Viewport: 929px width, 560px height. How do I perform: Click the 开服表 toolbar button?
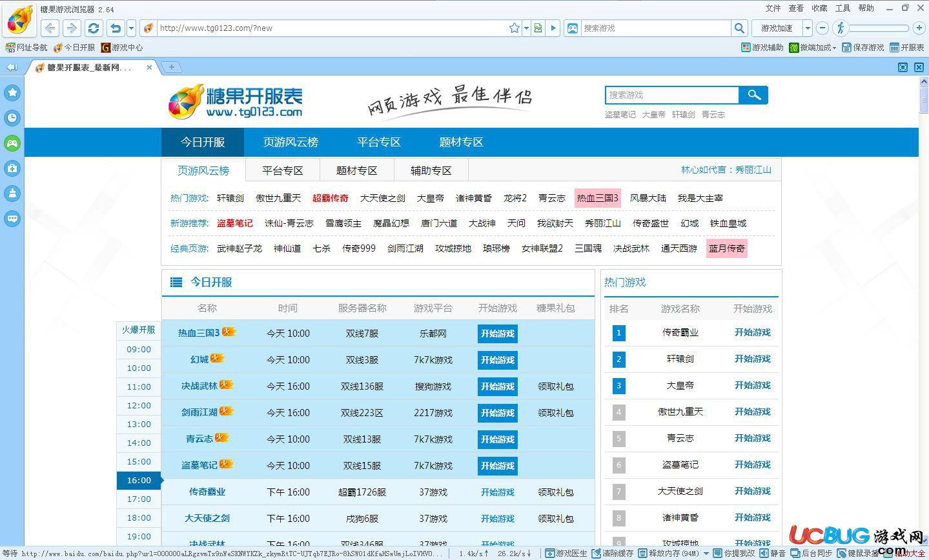907,48
